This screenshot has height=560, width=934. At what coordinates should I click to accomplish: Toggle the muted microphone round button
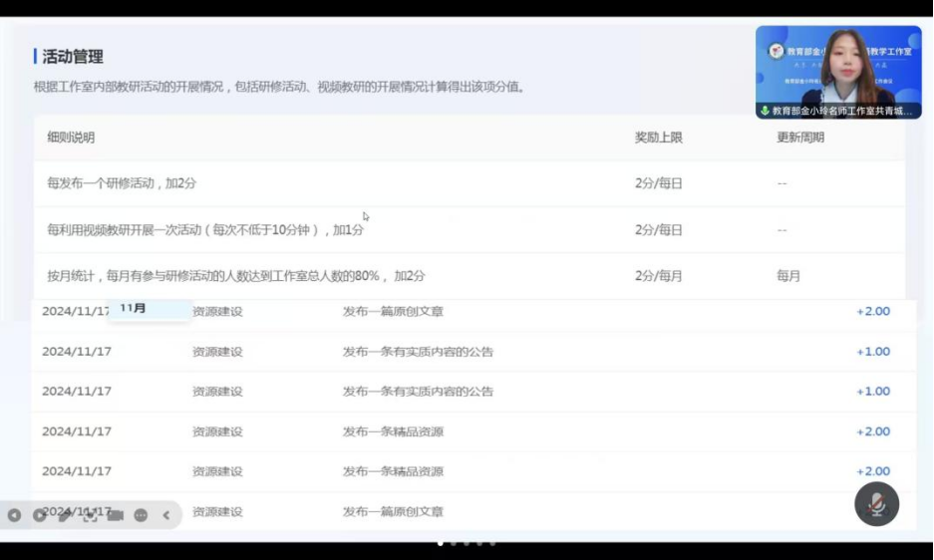[876, 504]
